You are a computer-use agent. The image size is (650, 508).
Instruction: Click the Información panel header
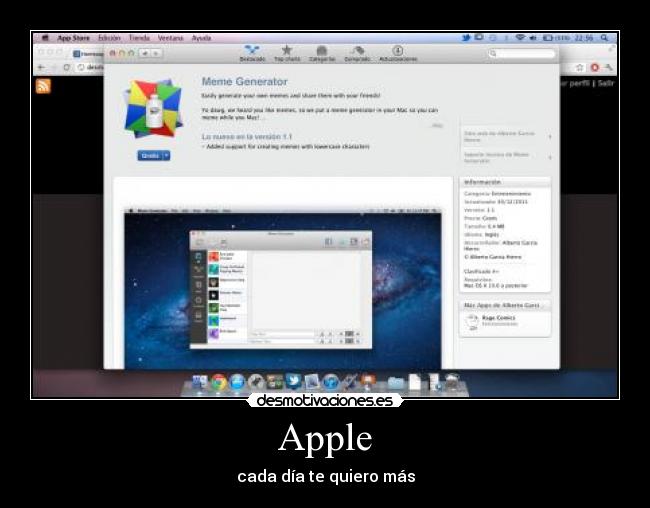[x=505, y=182]
